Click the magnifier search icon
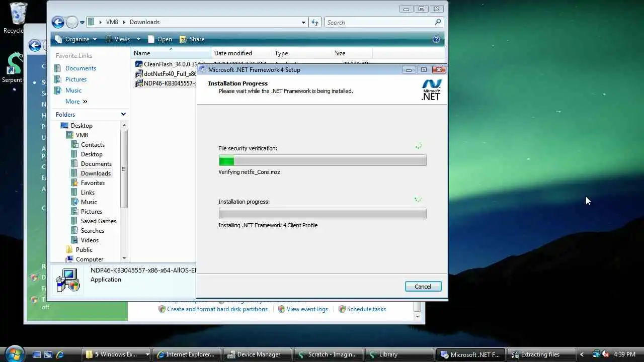The image size is (644, 362). click(438, 22)
